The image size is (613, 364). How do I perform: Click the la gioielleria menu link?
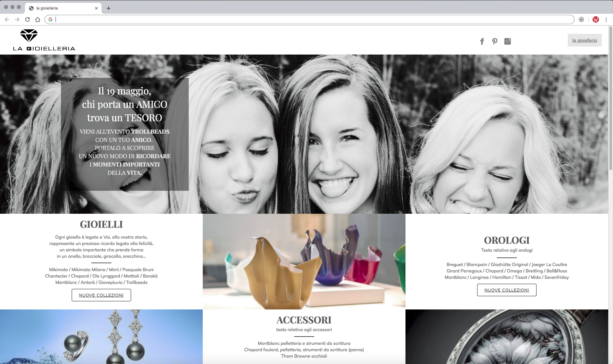pos(584,40)
